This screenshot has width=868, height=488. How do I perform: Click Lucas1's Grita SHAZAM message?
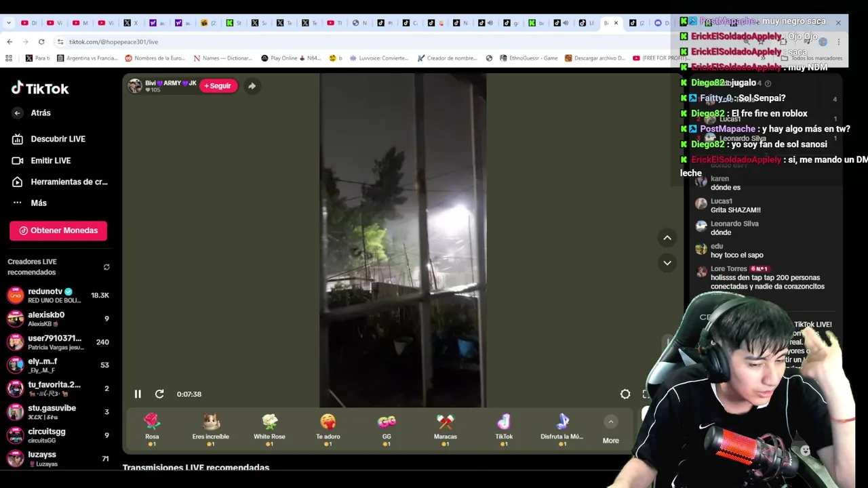pos(736,210)
